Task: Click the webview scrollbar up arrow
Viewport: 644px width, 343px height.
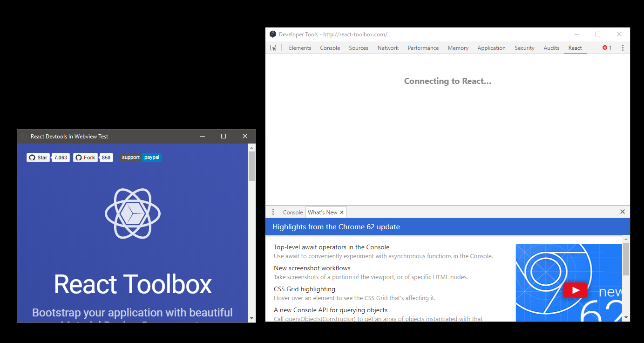Action: click(x=252, y=147)
